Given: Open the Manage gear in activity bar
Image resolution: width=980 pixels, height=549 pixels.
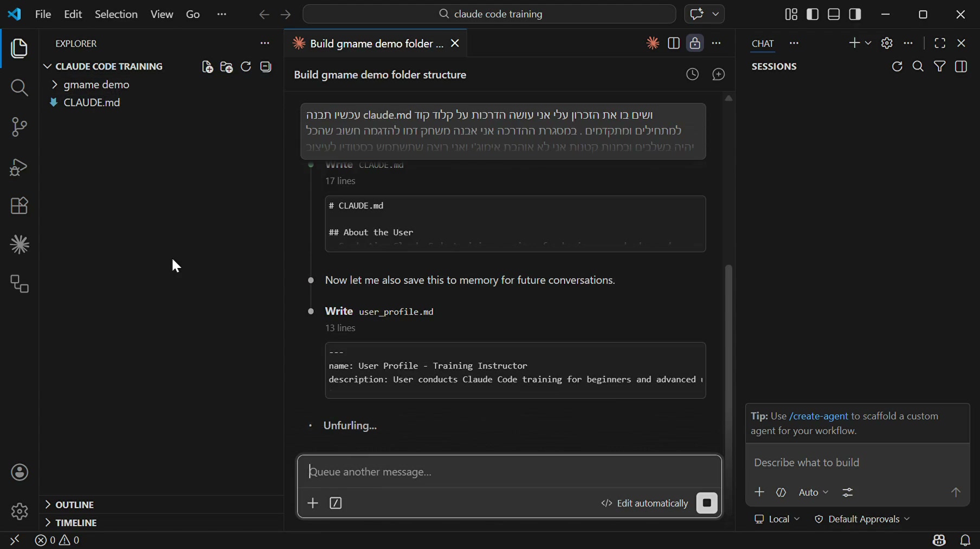Looking at the screenshot, I should pos(20,512).
